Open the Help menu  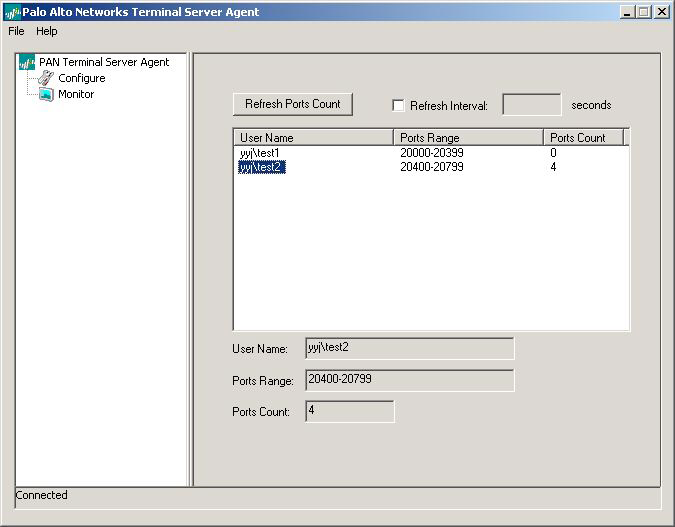click(47, 31)
